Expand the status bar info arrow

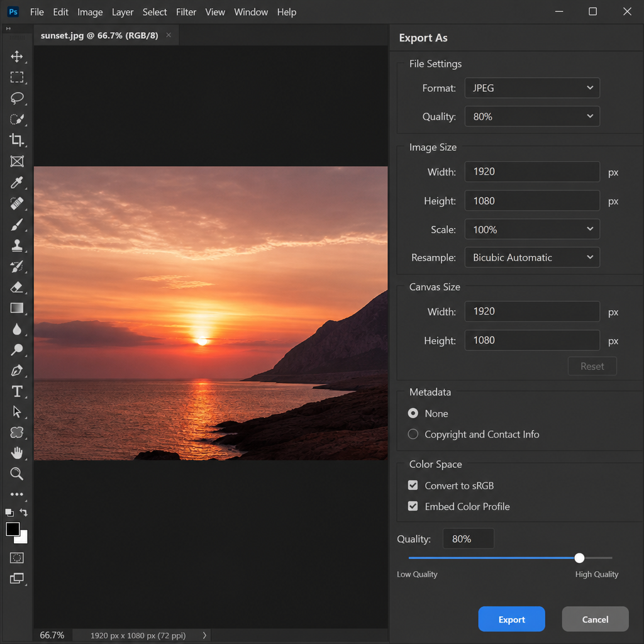click(x=204, y=635)
